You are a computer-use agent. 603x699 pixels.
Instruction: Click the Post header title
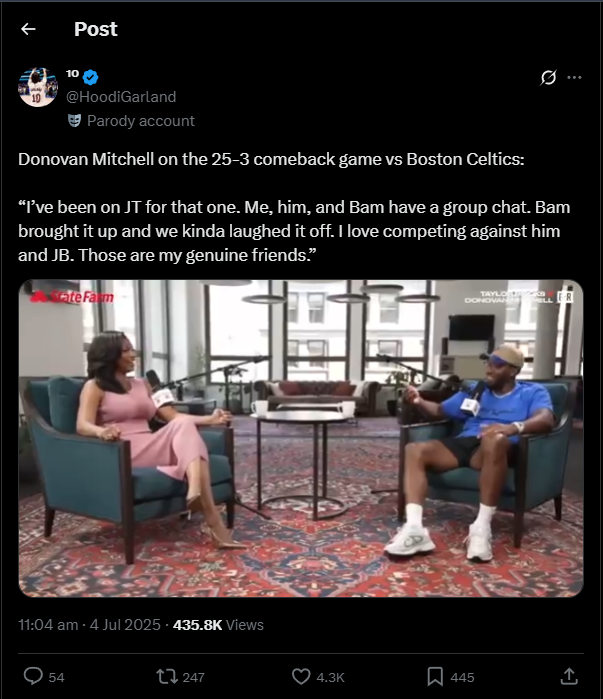[95, 29]
